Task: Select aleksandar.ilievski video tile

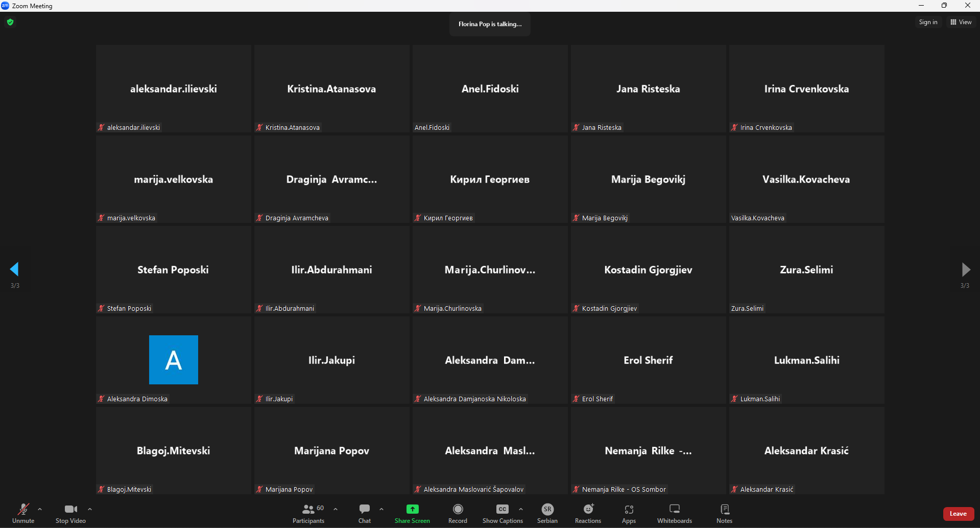Action: tap(174, 88)
